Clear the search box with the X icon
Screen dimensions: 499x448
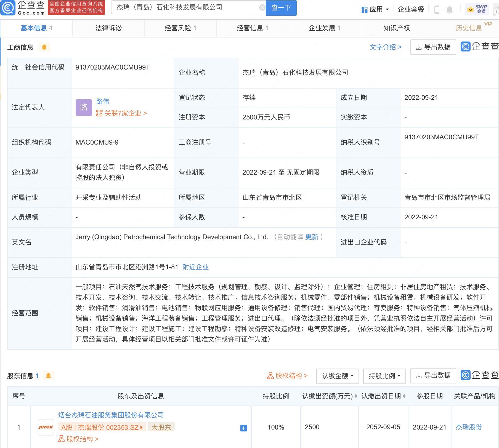click(x=262, y=8)
